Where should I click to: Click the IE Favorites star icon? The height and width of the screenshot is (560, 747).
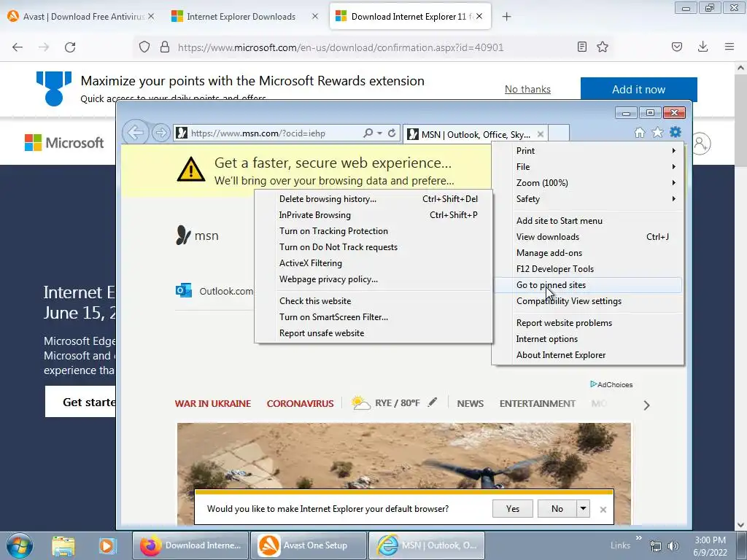click(657, 133)
